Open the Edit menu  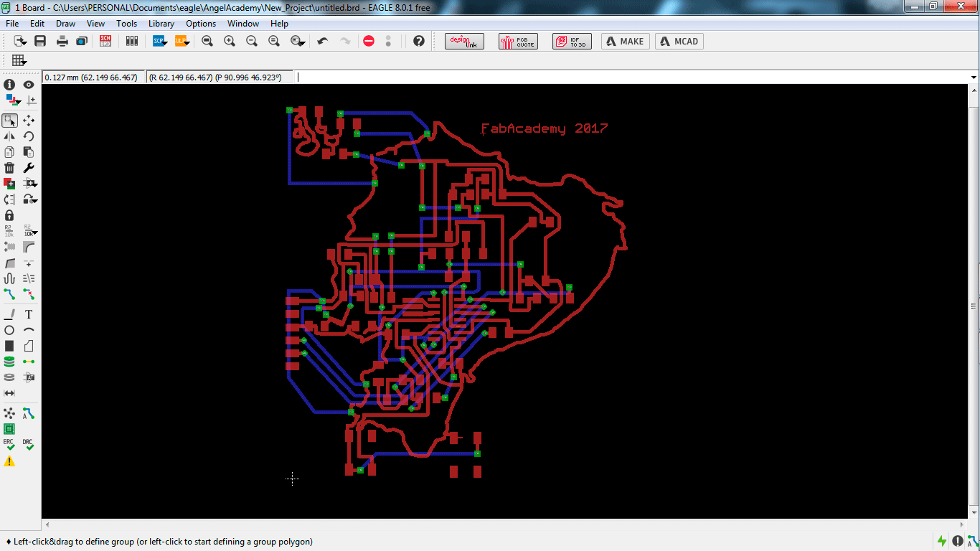click(37, 24)
